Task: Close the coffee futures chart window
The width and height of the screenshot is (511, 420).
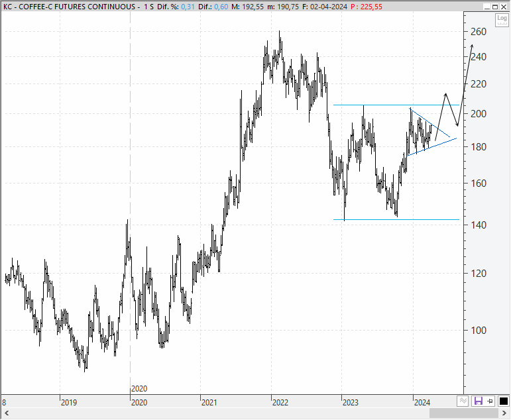Action: pos(504,7)
